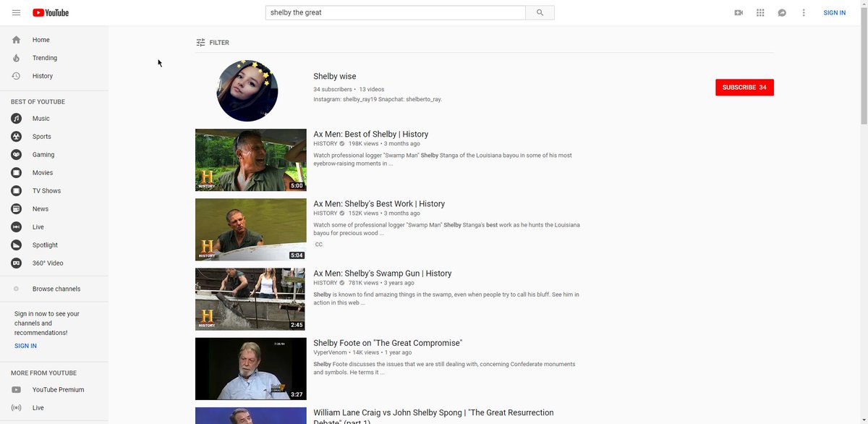Screen dimensions: 868x424
Task: Play the Shelby's Swamp Gun thumbnail
Action: pos(251,299)
